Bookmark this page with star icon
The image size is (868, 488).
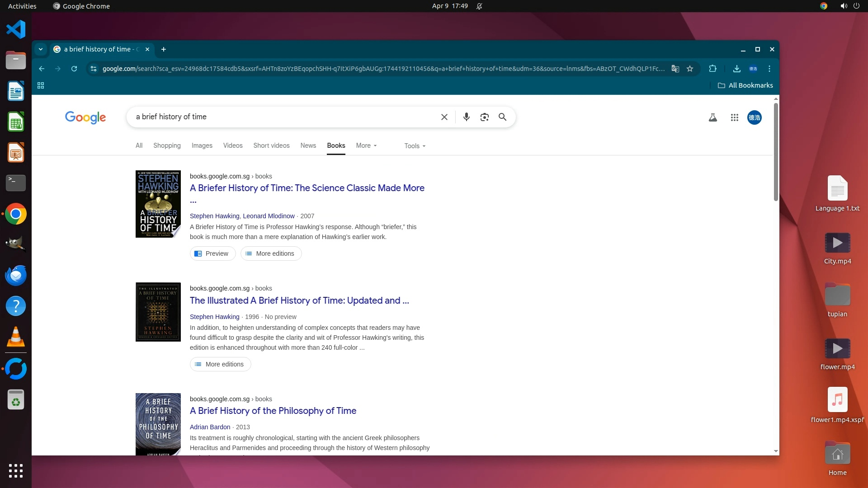[689, 69]
